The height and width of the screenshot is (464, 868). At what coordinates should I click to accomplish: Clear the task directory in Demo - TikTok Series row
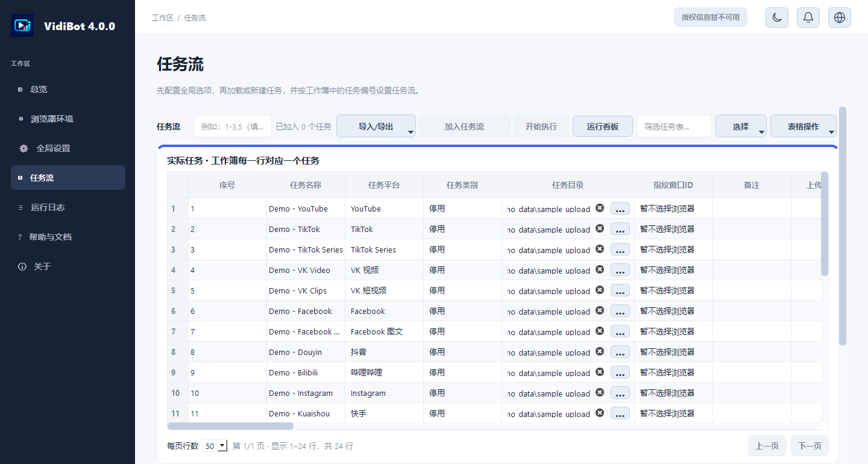click(600, 249)
